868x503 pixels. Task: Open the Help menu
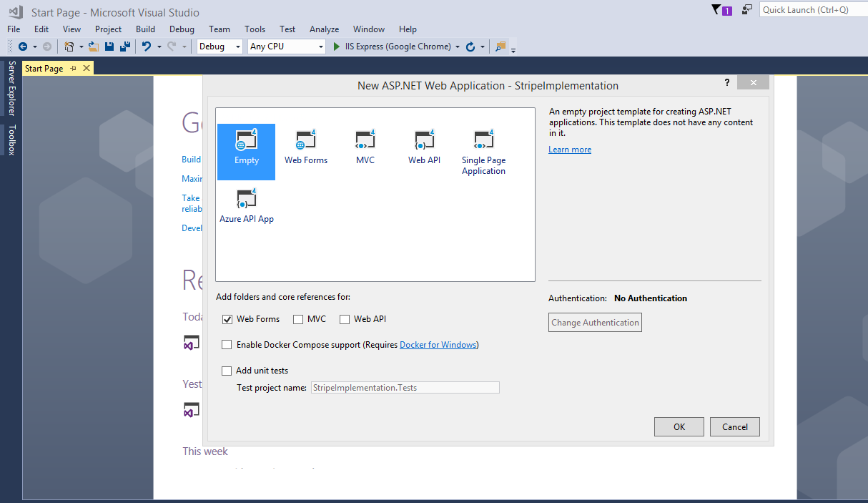click(x=408, y=29)
